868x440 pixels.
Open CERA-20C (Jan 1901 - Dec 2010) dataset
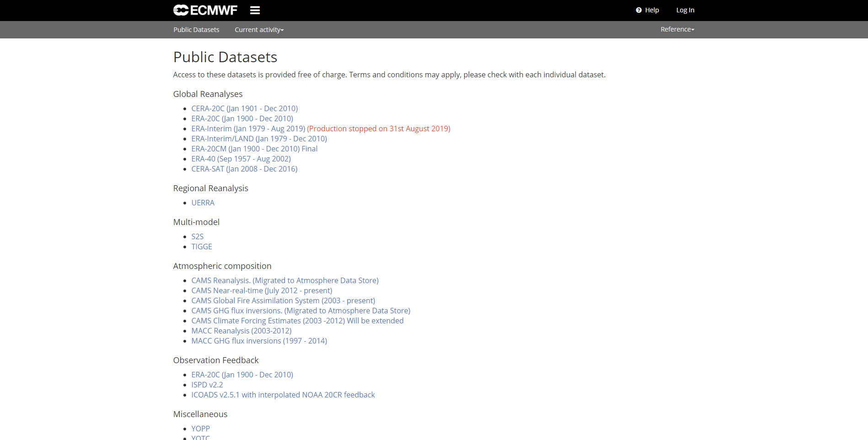click(245, 108)
